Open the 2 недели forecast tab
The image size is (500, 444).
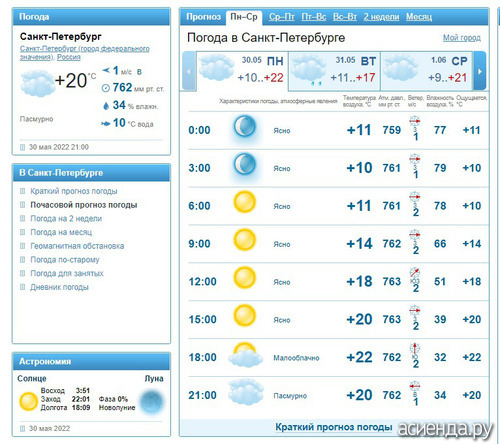[x=381, y=17]
